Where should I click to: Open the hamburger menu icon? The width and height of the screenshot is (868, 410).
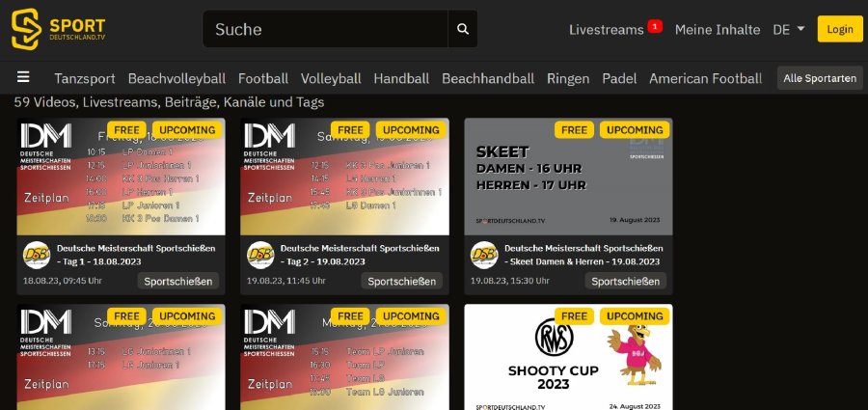(23, 77)
